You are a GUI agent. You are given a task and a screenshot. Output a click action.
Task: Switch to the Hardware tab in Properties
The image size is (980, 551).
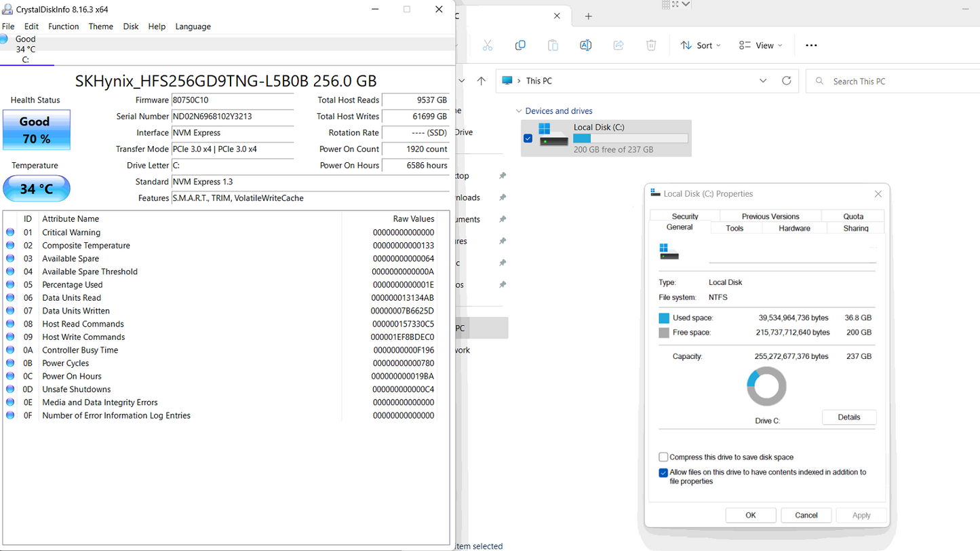point(795,229)
